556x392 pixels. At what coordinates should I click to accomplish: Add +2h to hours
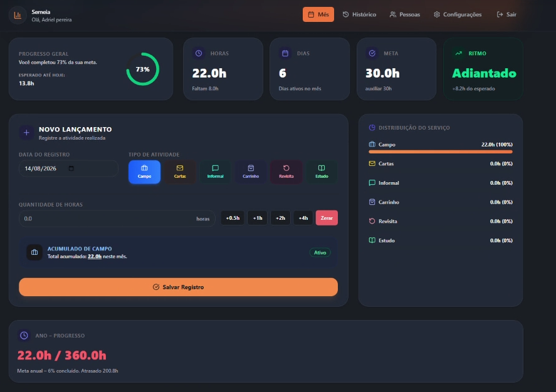[x=280, y=218]
